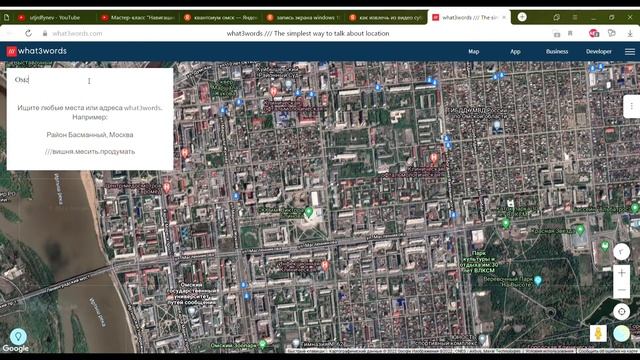Click the Омский государственный университет путей сообщения label

pos(192,293)
